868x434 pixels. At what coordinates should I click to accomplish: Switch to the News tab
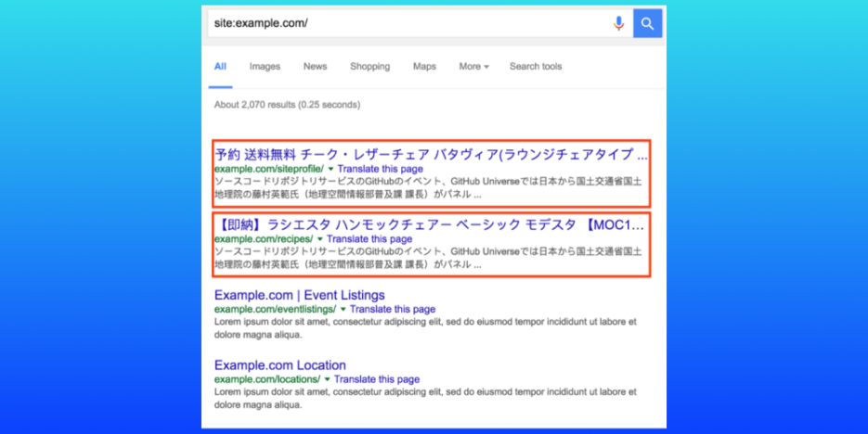pyautogui.click(x=315, y=67)
